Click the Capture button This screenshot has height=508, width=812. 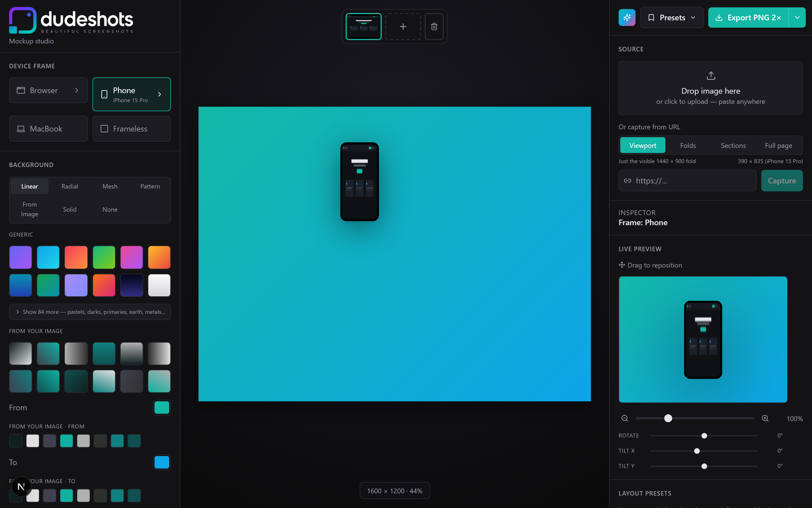[782, 181]
